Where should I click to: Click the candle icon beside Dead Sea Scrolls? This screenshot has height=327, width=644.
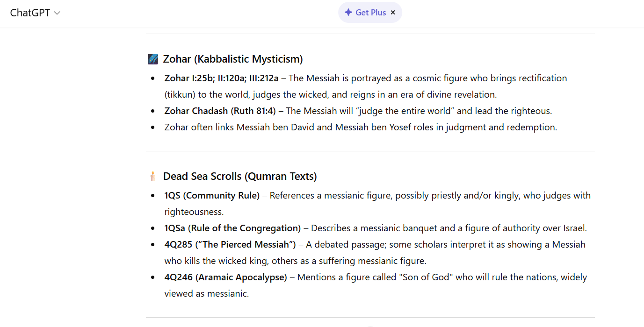pyautogui.click(x=152, y=177)
